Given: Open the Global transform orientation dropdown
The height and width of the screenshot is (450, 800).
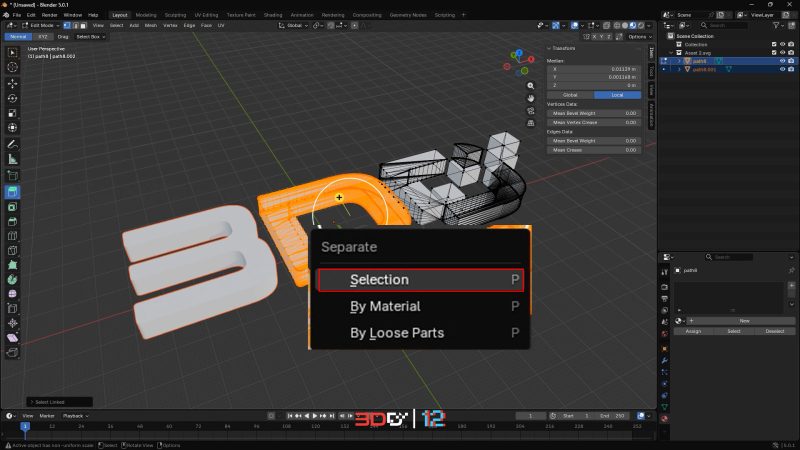Looking at the screenshot, I should (x=295, y=25).
